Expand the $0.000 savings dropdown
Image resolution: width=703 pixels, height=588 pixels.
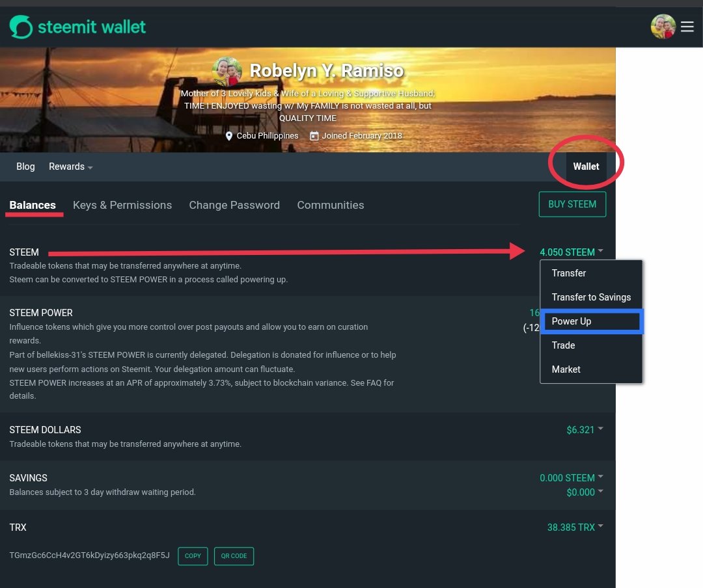click(585, 492)
